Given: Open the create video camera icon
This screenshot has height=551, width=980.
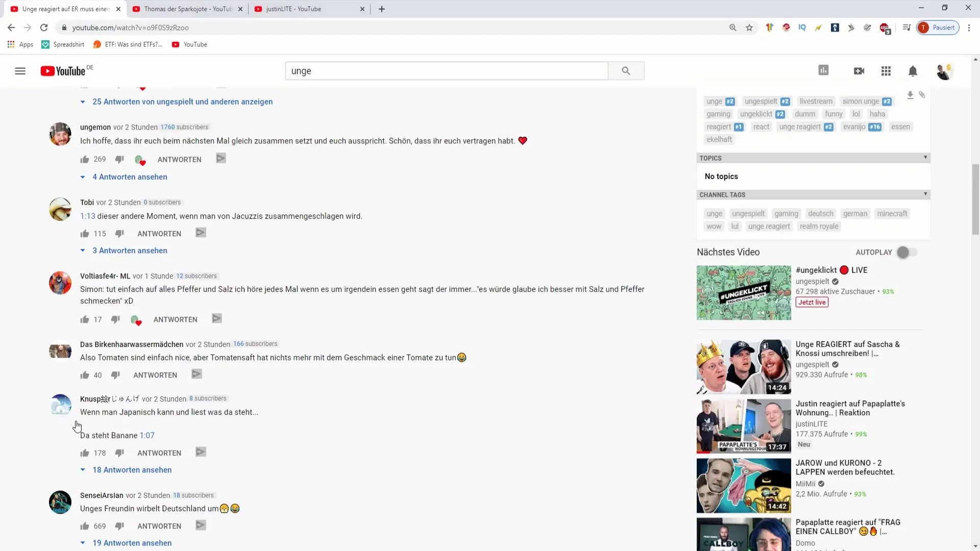Looking at the screenshot, I should coord(859,71).
